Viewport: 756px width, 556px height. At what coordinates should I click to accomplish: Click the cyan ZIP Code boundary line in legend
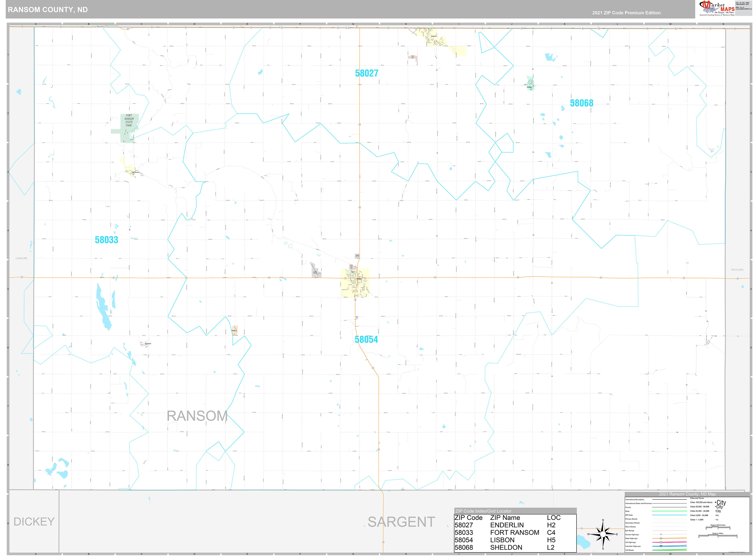[669, 515]
